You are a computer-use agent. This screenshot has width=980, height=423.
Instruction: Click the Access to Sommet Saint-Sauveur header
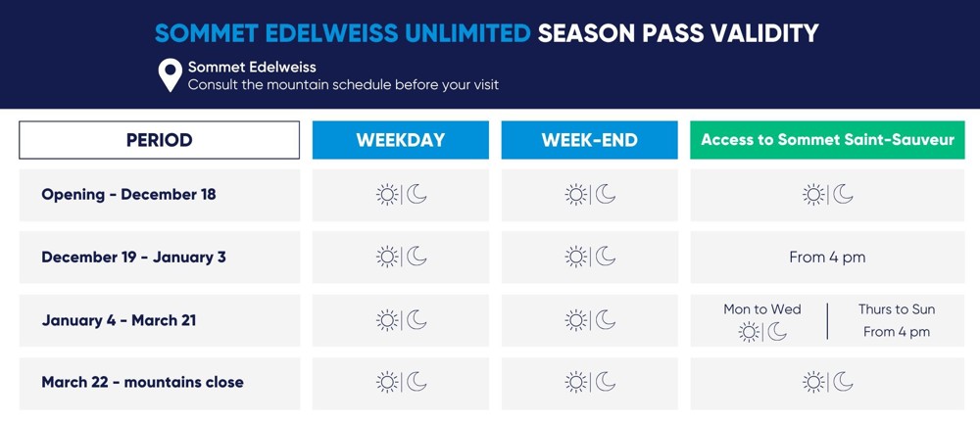(827, 140)
